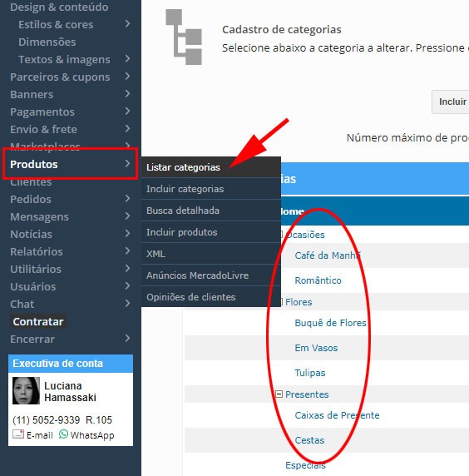Click the Contratar button
This screenshot has width=469, height=476.
[x=38, y=321]
